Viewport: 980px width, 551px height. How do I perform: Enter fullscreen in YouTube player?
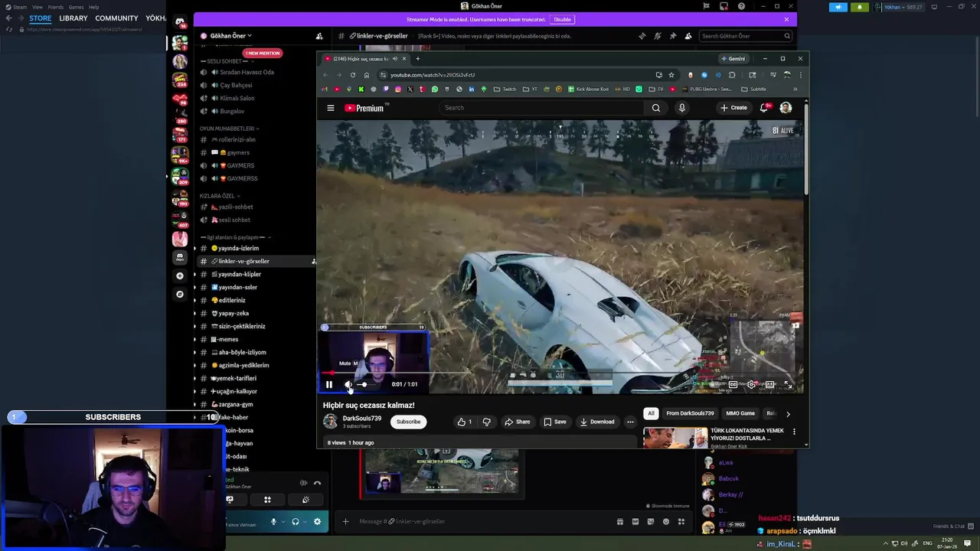pyautogui.click(x=788, y=384)
